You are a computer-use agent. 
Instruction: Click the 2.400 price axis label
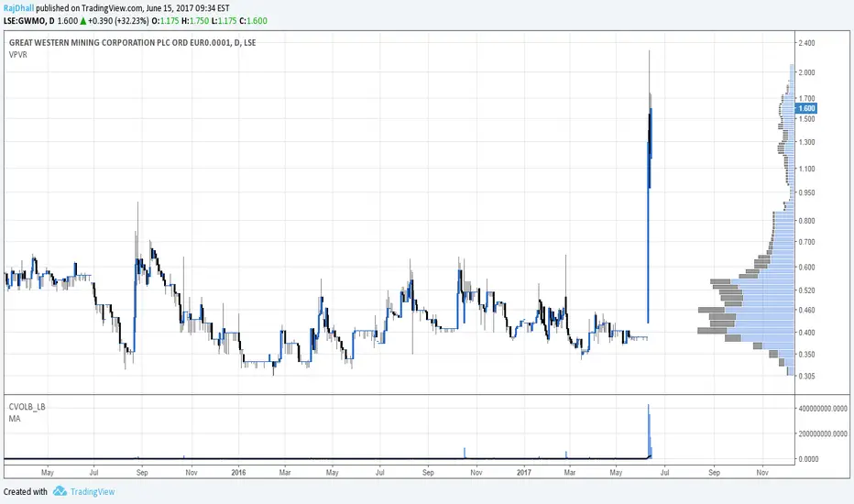pyautogui.click(x=806, y=43)
